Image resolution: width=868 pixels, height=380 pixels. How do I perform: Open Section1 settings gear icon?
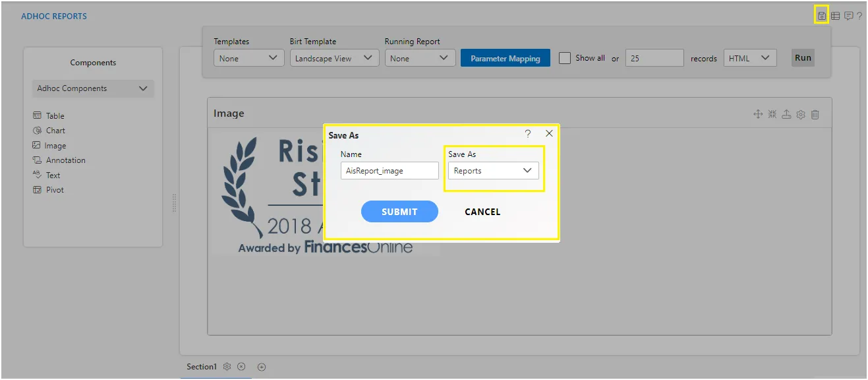click(227, 367)
